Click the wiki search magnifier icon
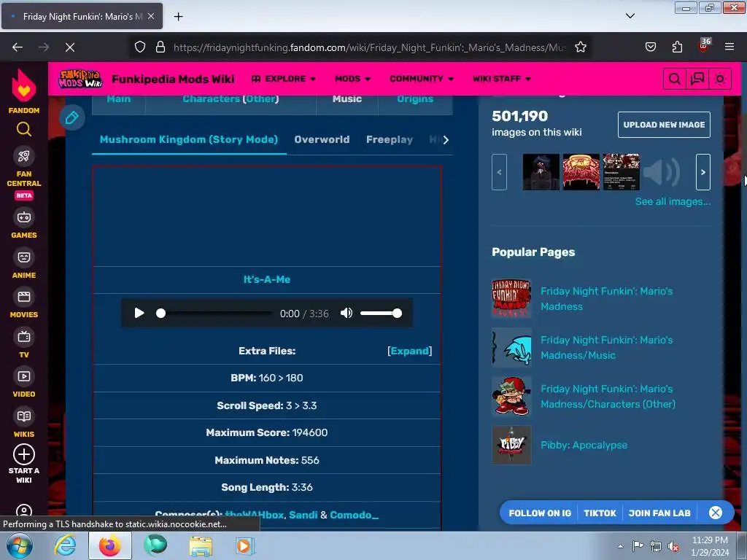Viewport: 747px width, 560px height. 674,79
